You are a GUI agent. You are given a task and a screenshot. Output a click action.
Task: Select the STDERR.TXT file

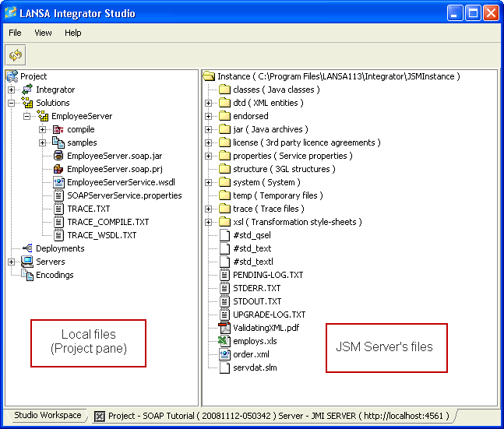[257, 288]
